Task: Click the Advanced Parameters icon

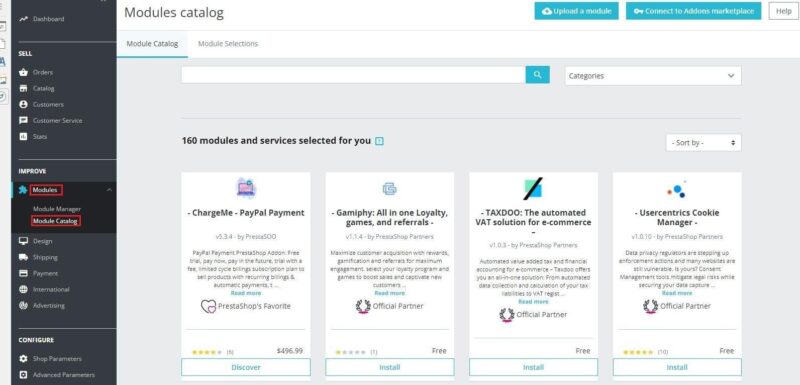Action: click(x=23, y=375)
